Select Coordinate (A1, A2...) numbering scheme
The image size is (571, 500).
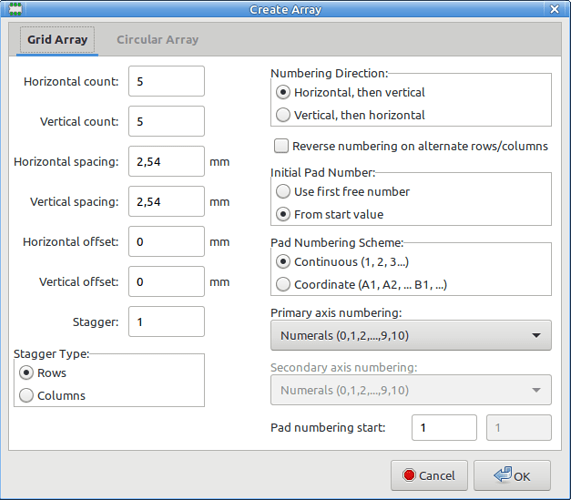283,284
